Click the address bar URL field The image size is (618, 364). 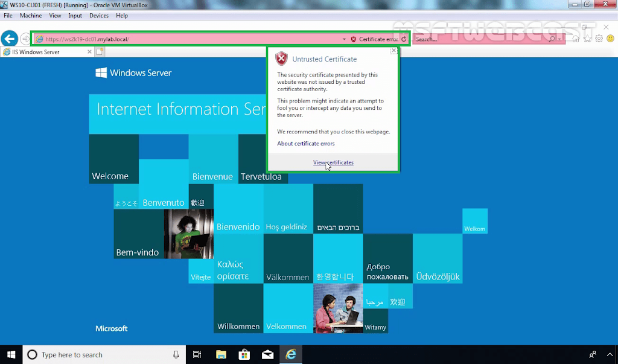pos(187,39)
